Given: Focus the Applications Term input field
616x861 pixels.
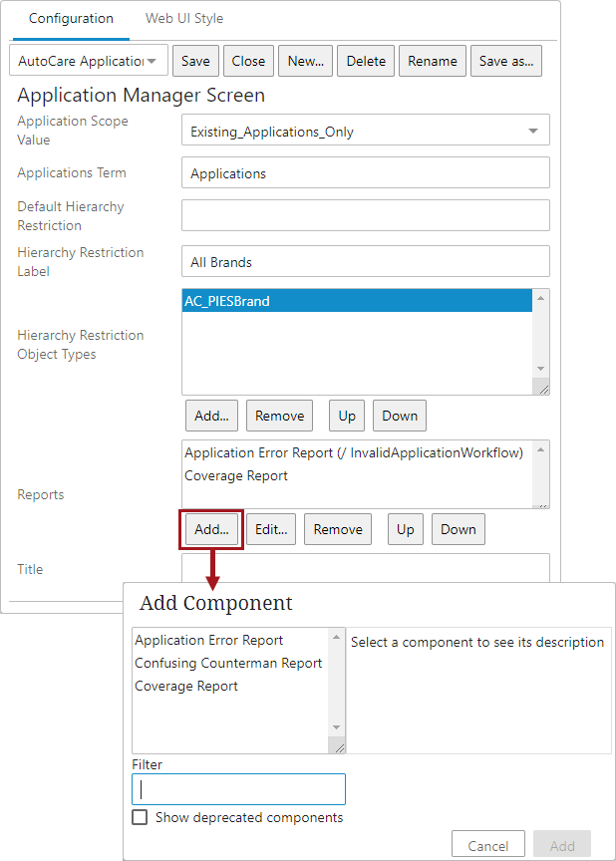Looking at the screenshot, I should (366, 173).
